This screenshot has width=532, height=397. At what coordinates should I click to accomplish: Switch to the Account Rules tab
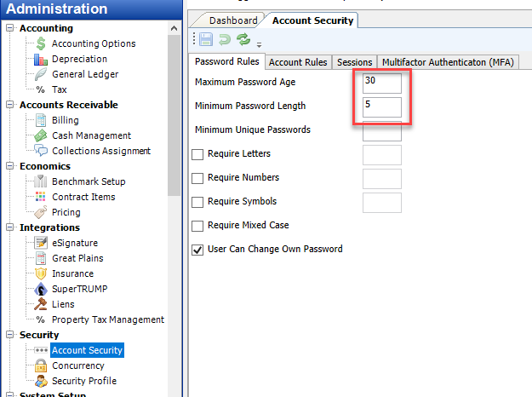pos(298,62)
